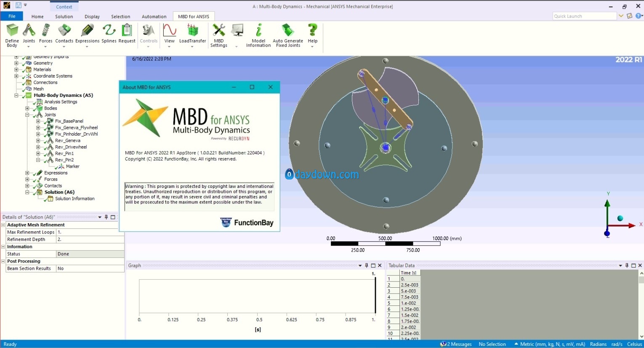Image resolution: width=644 pixels, height=348 pixels.
Task: Open the Details panel dropdown arrow
Action: pyautogui.click(x=100, y=217)
